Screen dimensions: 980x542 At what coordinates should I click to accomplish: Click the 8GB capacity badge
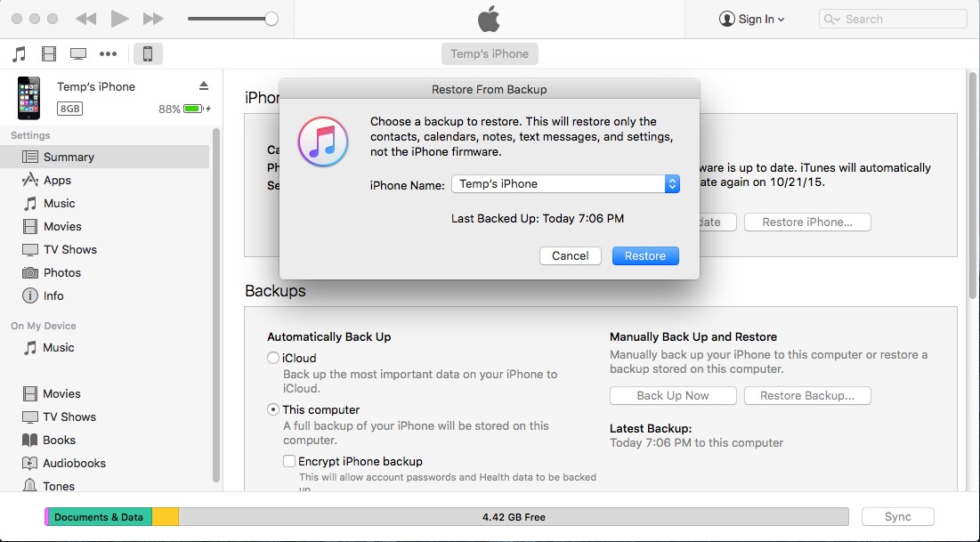point(70,109)
